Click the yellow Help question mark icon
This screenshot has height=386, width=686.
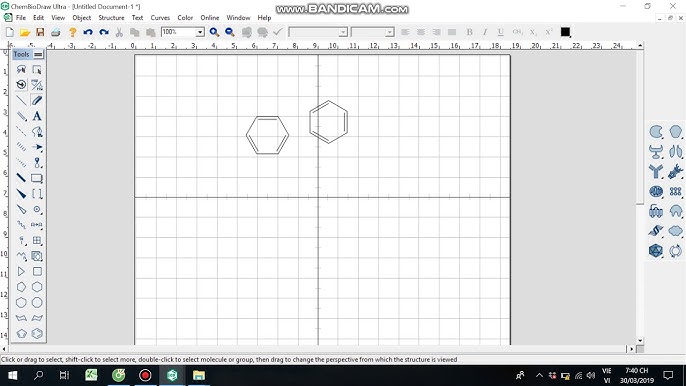[x=73, y=32]
